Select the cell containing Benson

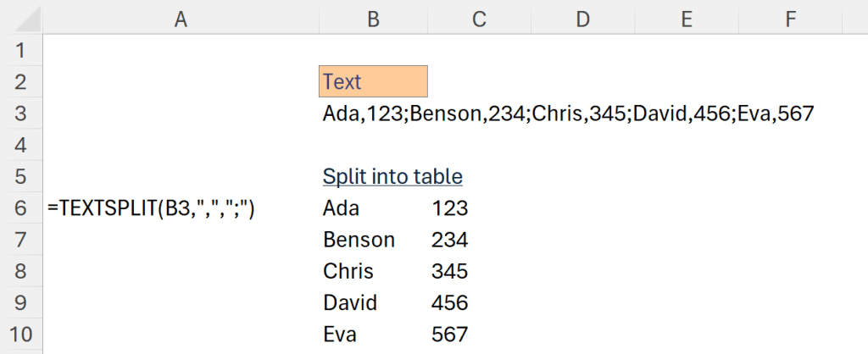click(373, 240)
